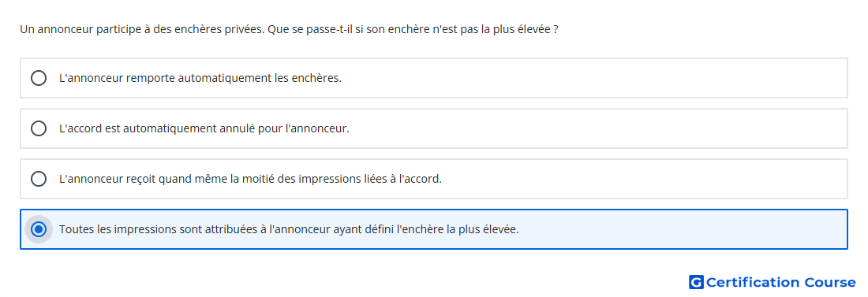Click the question text about enchères privées

(x=288, y=29)
